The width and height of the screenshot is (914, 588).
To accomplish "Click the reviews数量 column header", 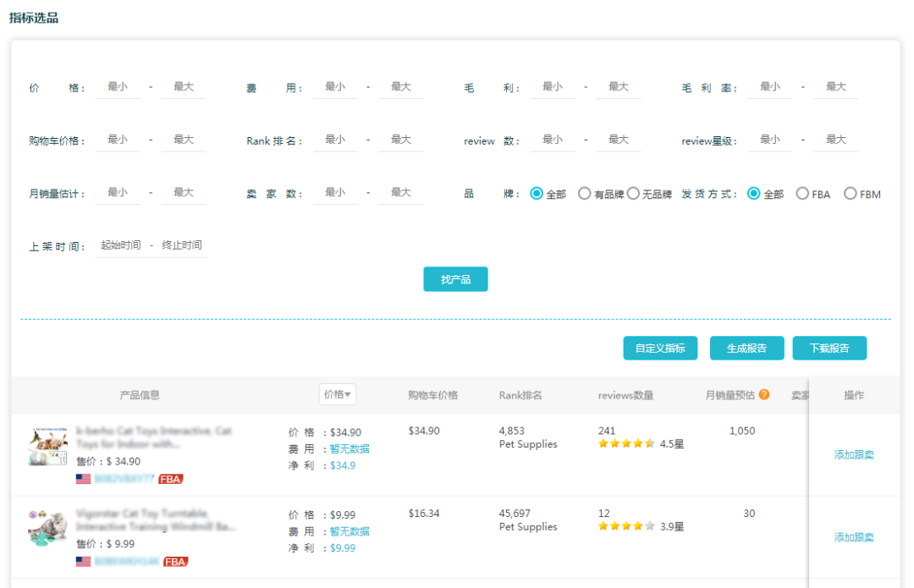I will (x=625, y=395).
